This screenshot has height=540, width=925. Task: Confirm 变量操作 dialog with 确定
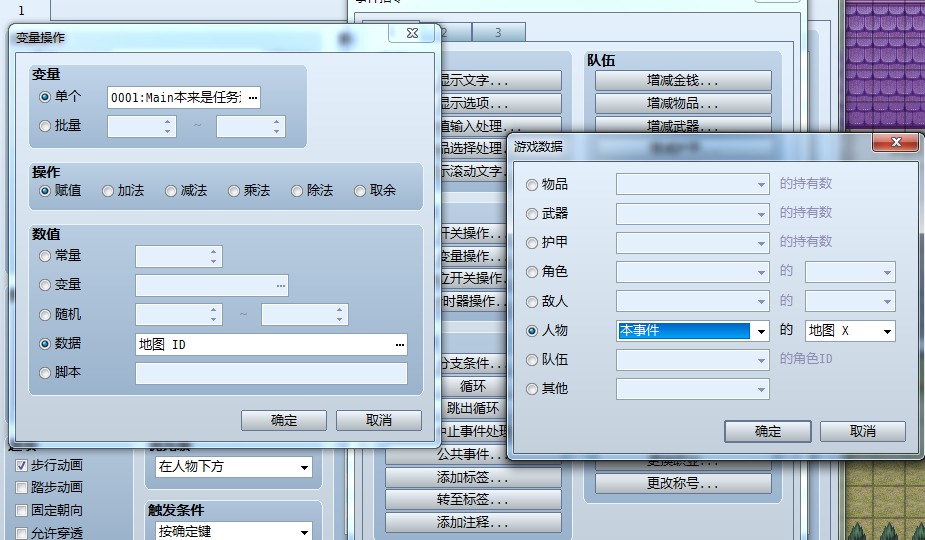coord(284,420)
